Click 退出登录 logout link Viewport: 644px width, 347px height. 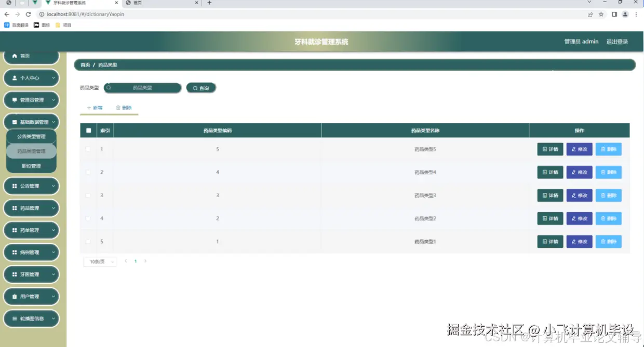click(x=617, y=42)
